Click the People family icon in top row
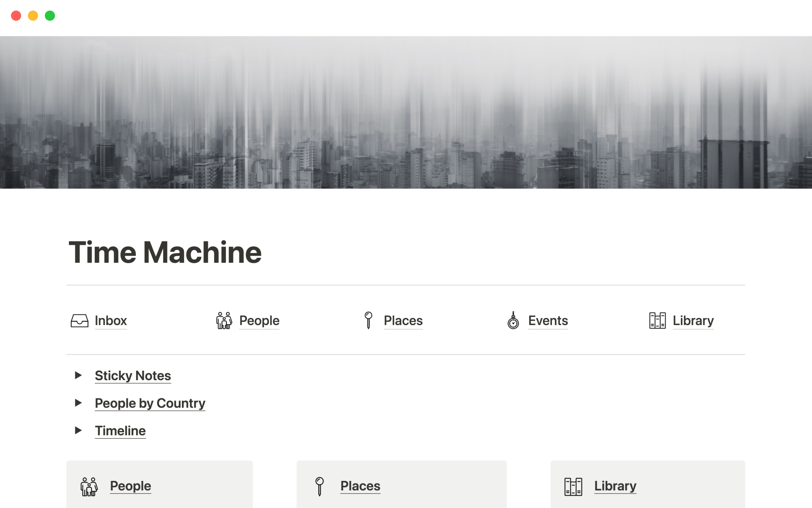The width and height of the screenshot is (812, 508). [224, 321]
